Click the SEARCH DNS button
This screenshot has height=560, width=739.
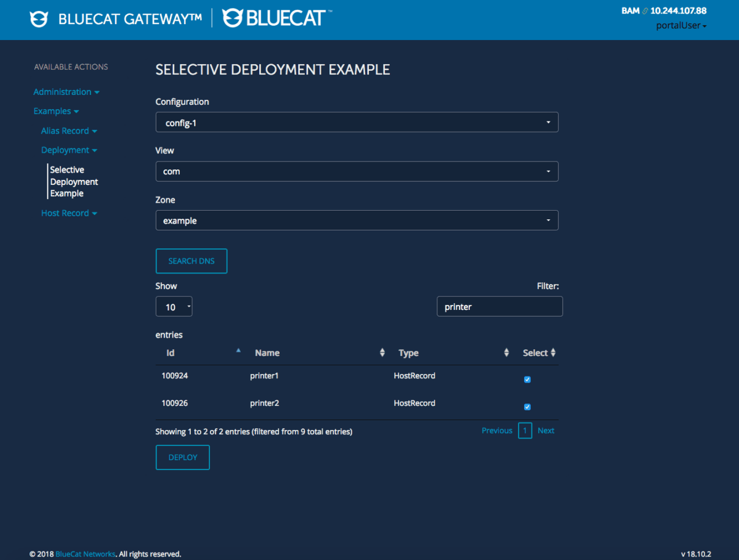(191, 261)
